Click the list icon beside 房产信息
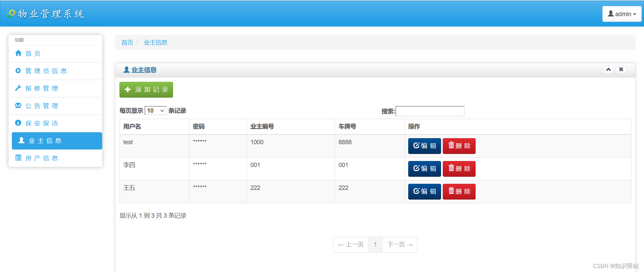The image size is (644, 272). 18,158
